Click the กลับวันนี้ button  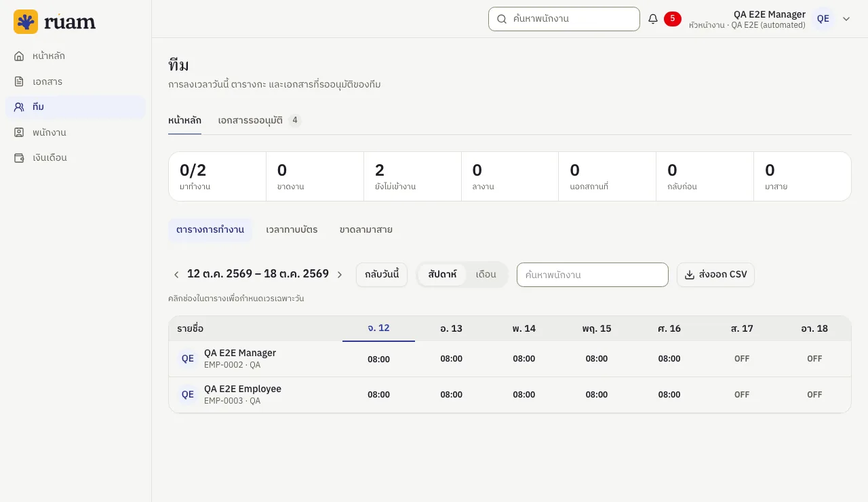pos(382,275)
